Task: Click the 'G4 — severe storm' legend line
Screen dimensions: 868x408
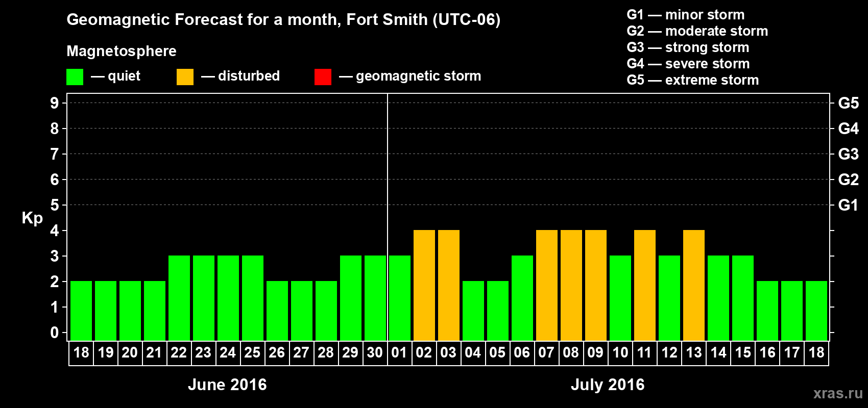Action: click(x=688, y=64)
